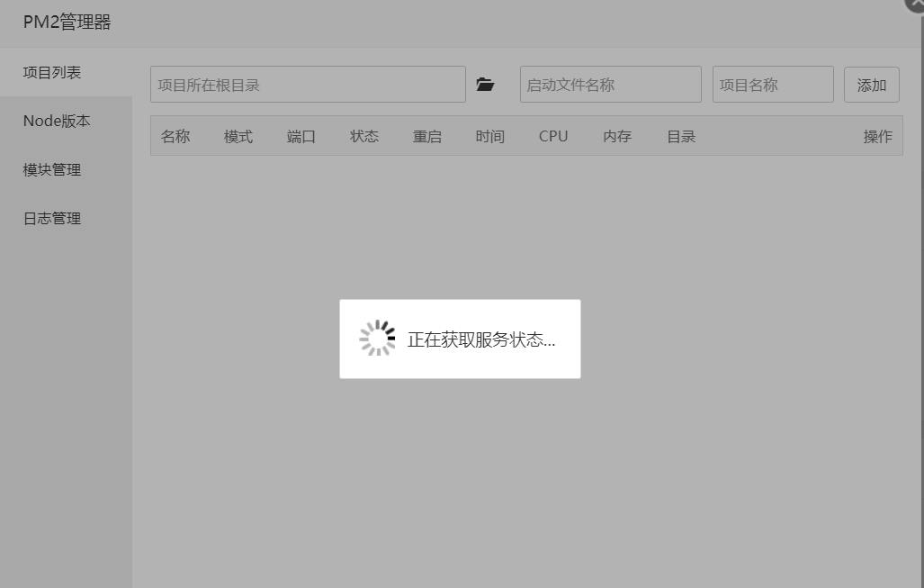Click the 模式 column header
Viewport: 924px width, 588px height.
coord(238,136)
